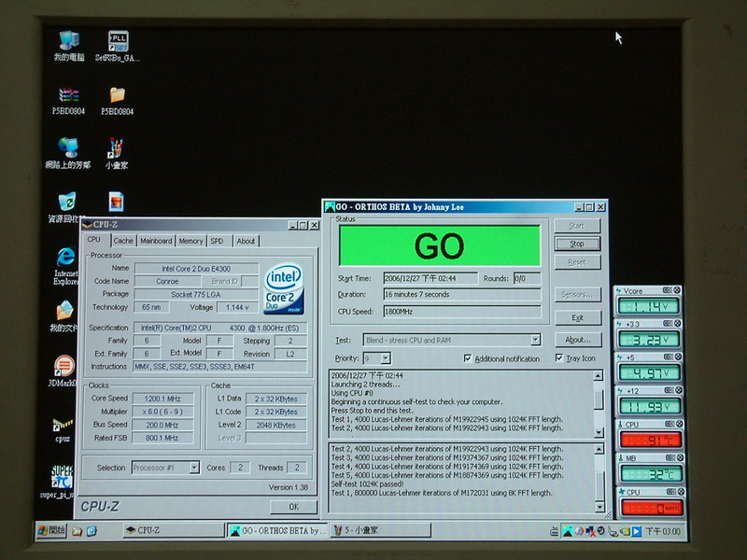Click the blue arrow tray icon
The width and height of the screenshot is (747, 560).
pyautogui.click(x=637, y=531)
